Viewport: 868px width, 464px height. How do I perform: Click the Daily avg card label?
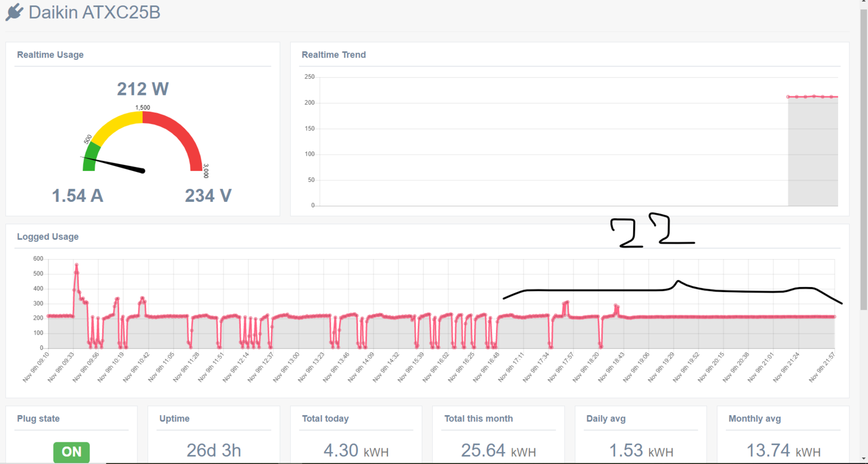[x=606, y=418]
